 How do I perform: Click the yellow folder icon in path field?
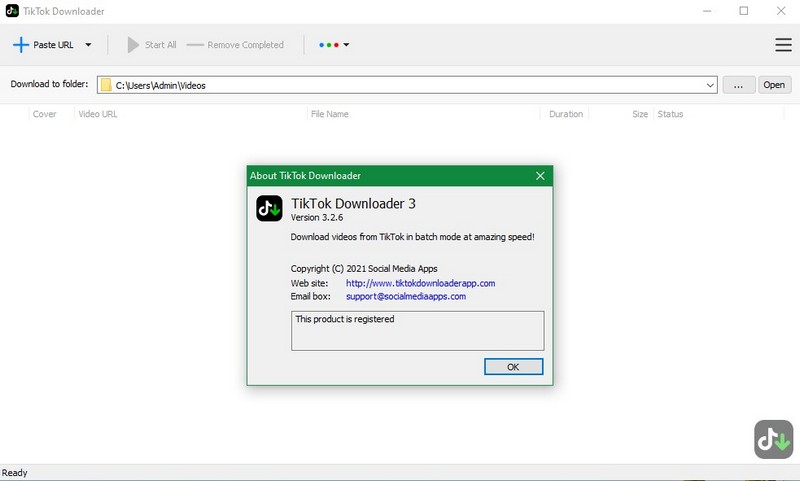[x=106, y=85]
